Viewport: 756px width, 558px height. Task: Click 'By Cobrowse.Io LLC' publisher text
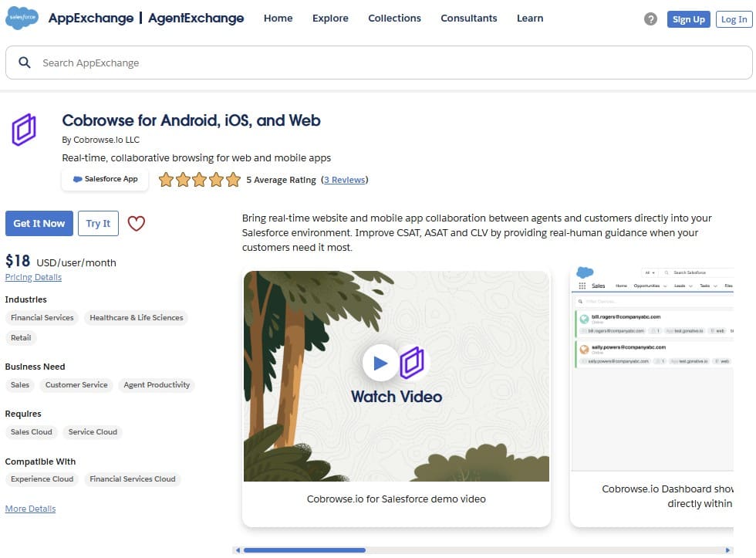coord(101,140)
